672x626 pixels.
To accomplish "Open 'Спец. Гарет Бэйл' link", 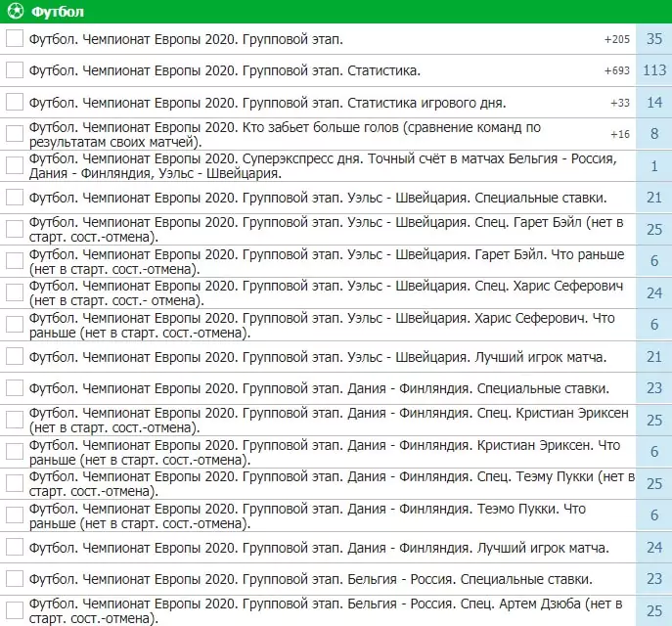I will [326, 229].
